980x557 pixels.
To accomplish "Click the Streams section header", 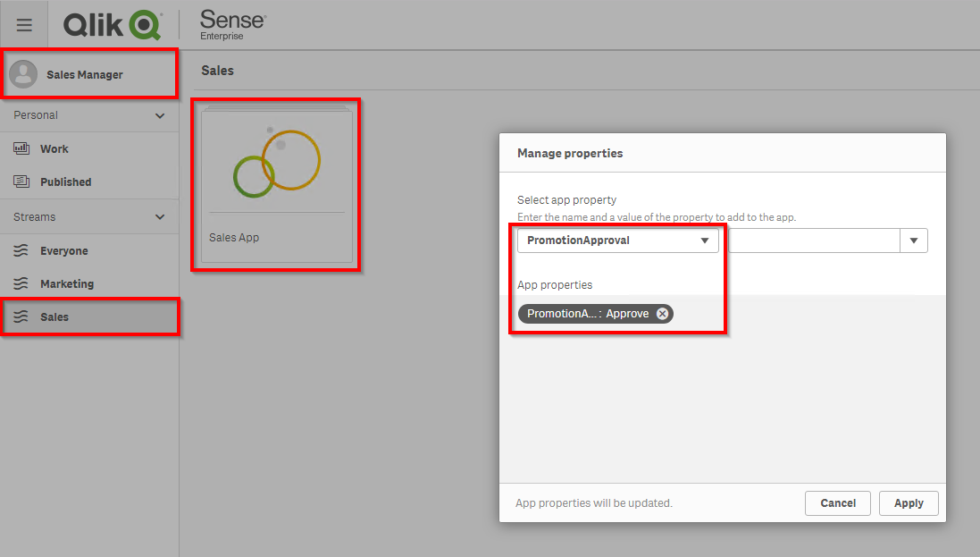I will click(89, 217).
